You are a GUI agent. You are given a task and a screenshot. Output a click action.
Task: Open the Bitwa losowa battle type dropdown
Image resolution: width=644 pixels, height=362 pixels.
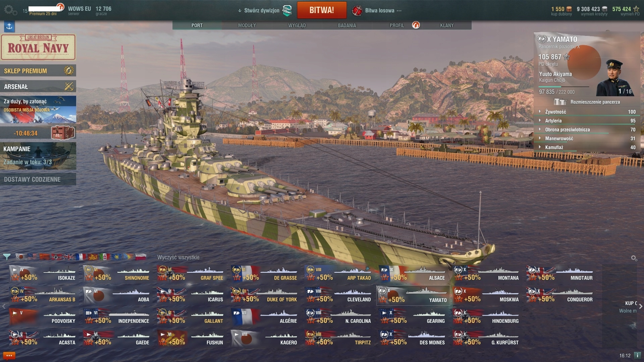[376, 11]
